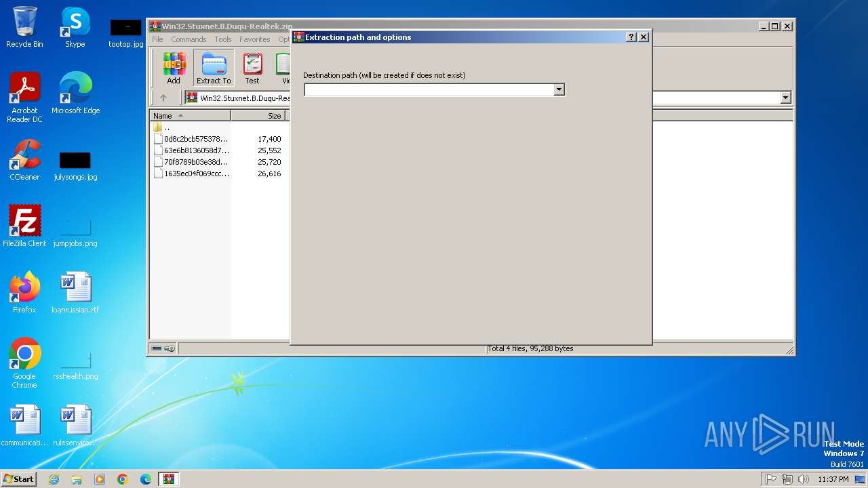Open the Google Chrome desktop shortcut
Screen dimensions: 868x488
pos(24,363)
